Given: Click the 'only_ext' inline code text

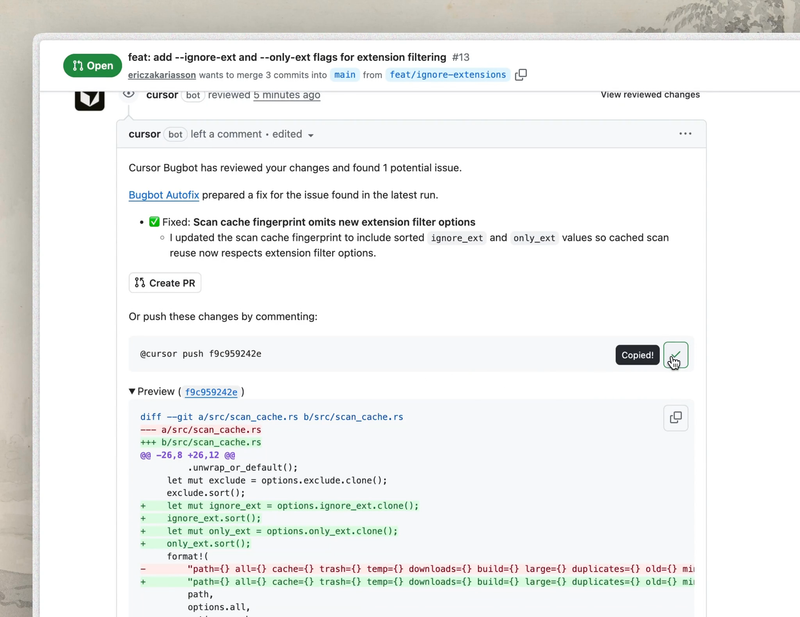Looking at the screenshot, I should [x=534, y=238].
